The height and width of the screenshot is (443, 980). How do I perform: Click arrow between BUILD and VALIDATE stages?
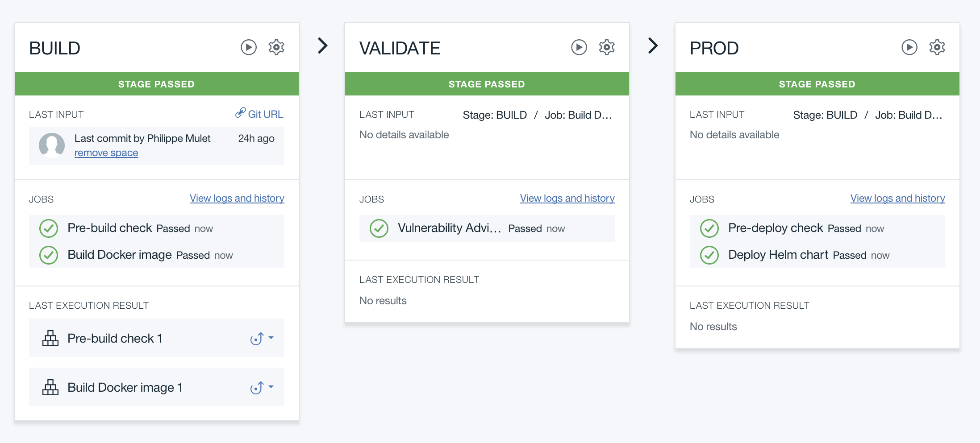pyautogui.click(x=322, y=46)
